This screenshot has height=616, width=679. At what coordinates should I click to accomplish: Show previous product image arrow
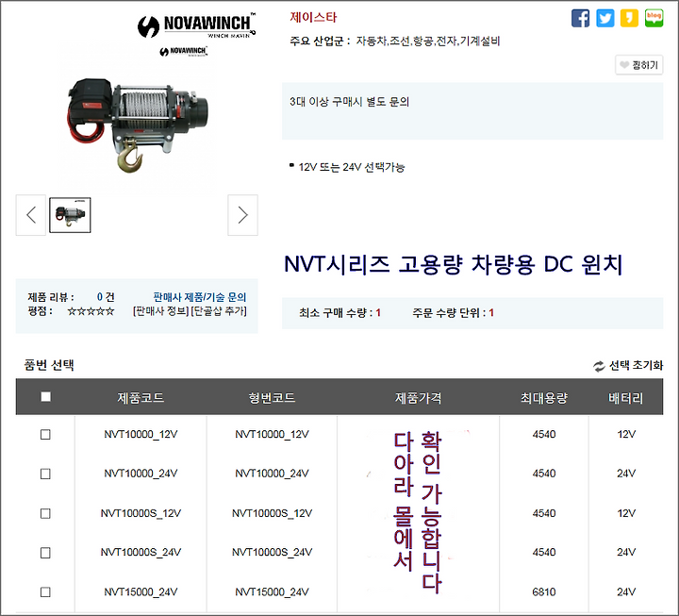(31, 215)
